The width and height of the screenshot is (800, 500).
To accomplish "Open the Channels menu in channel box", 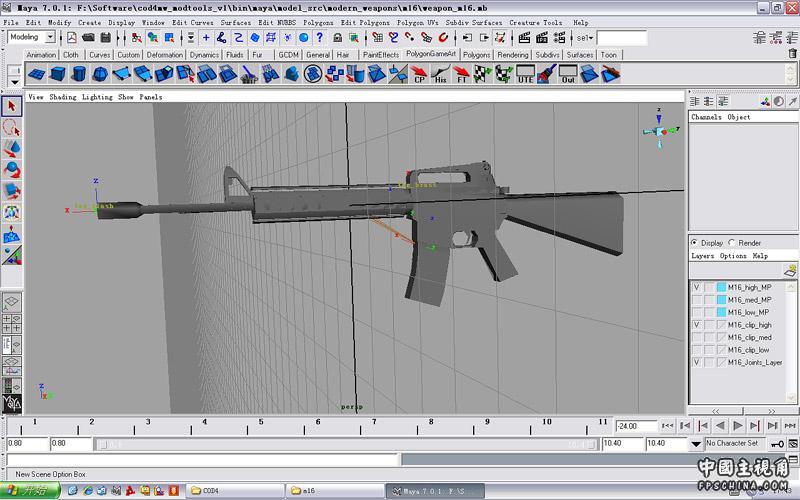I will tap(707, 117).
